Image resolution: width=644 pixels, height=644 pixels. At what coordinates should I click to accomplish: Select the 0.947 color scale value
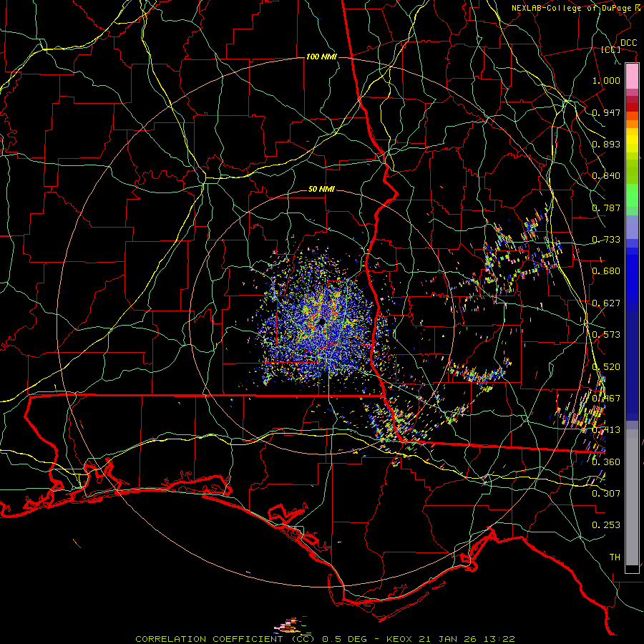(606, 112)
